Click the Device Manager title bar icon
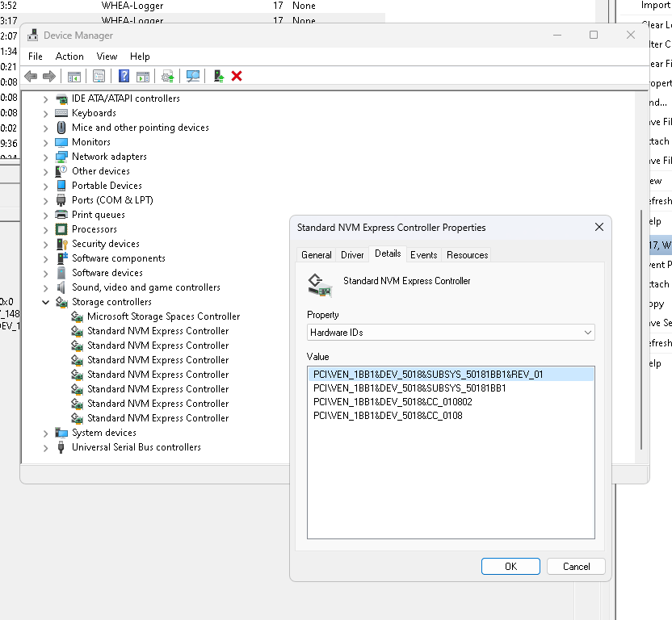The image size is (672, 620). coord(32,36)
